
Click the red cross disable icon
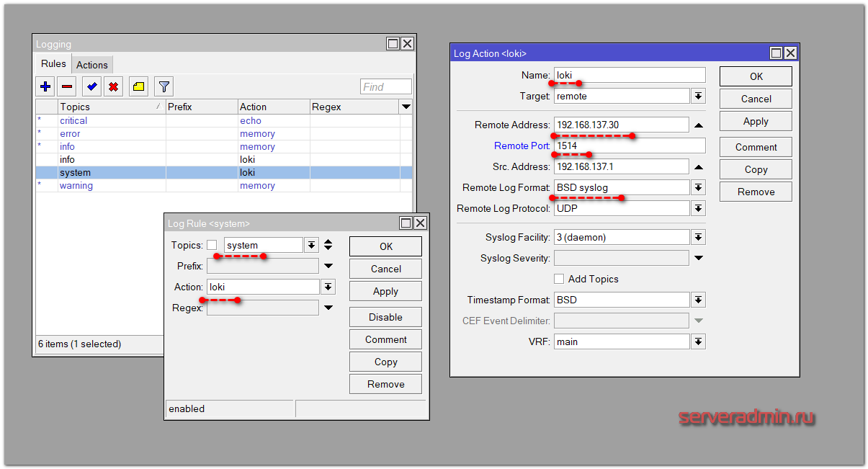[x=113, y=87]
